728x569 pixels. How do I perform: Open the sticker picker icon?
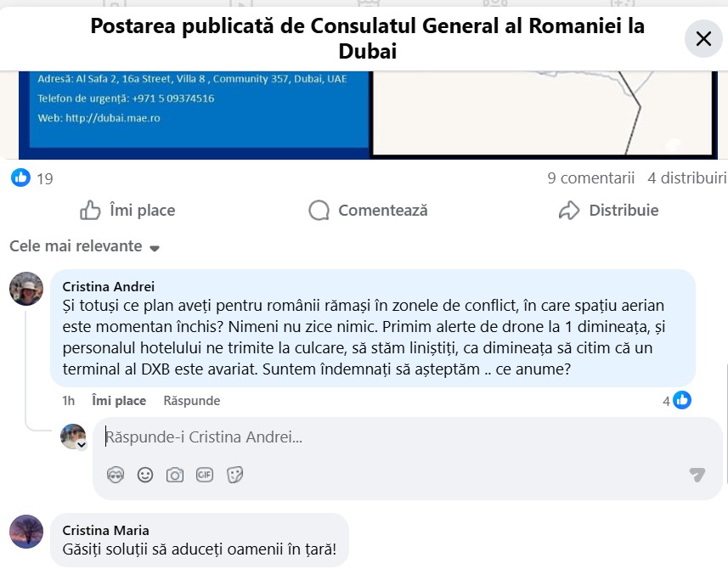click(235, 476)
